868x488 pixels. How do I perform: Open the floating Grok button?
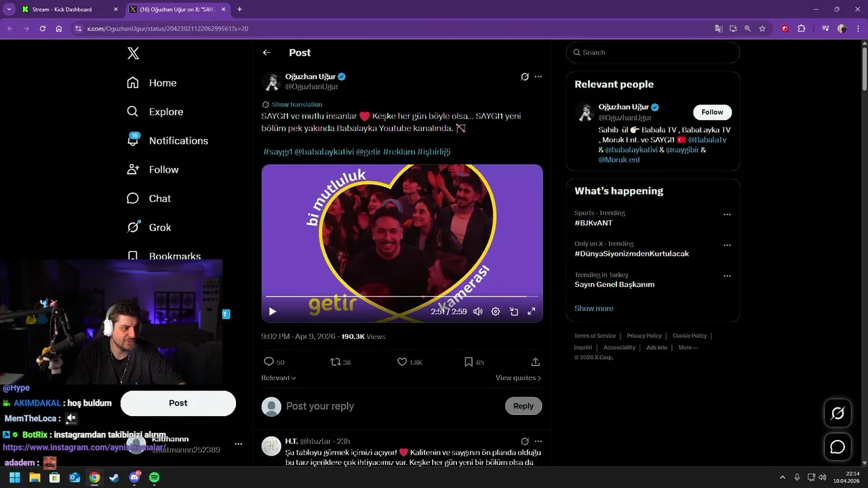pos(837,413)
